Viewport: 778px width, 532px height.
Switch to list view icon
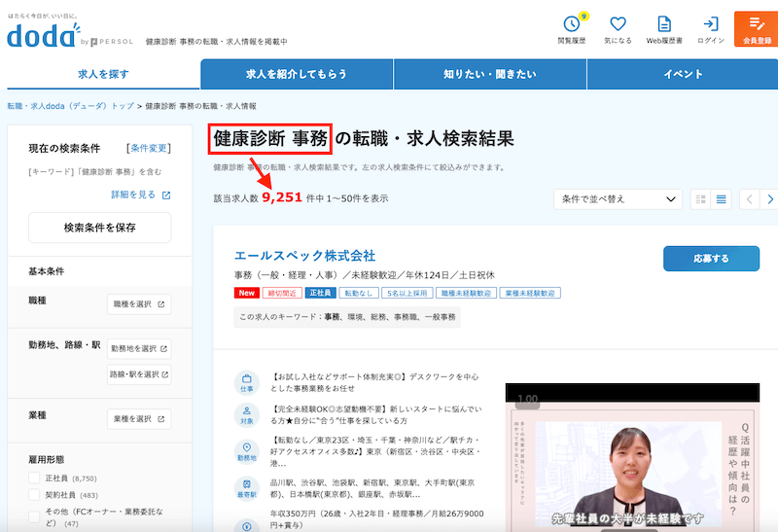[721, 199]
